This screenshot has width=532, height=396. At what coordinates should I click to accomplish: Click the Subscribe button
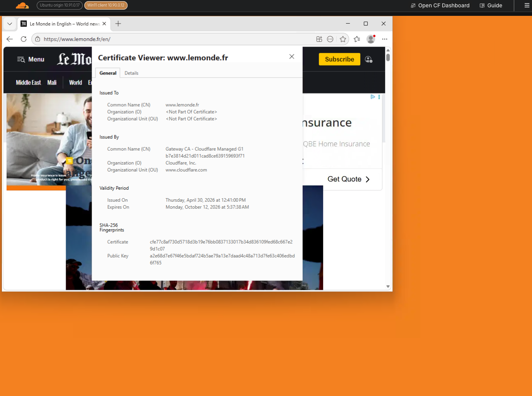[339, 59]
